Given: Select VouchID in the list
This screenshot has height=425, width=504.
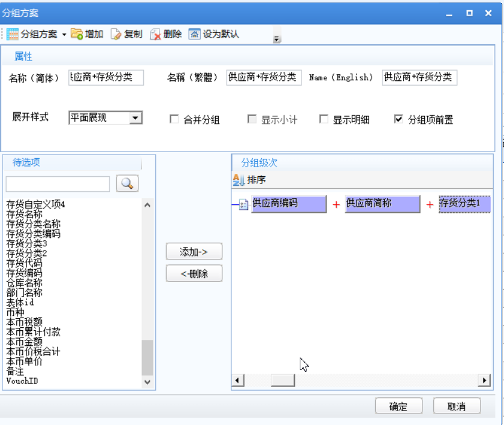Looking at the screenshot, I should 22,381.
